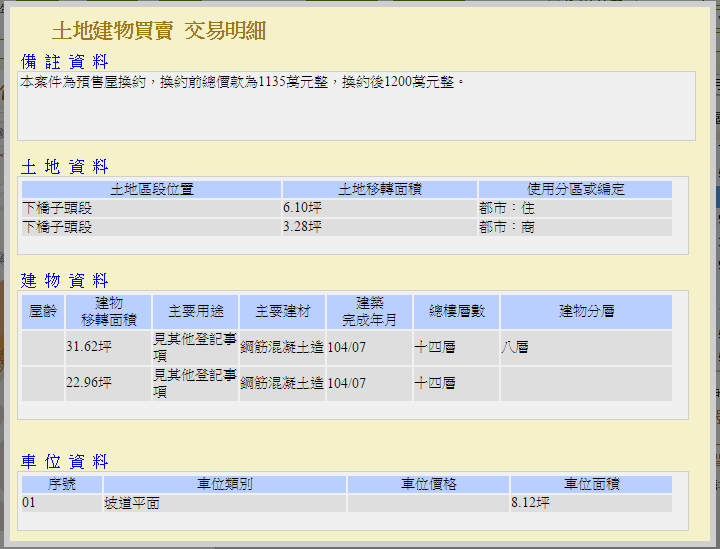Click the 8.12坪 parking area value
The height and width of the screenshot is (549, 720).
[x=530, y=503]
